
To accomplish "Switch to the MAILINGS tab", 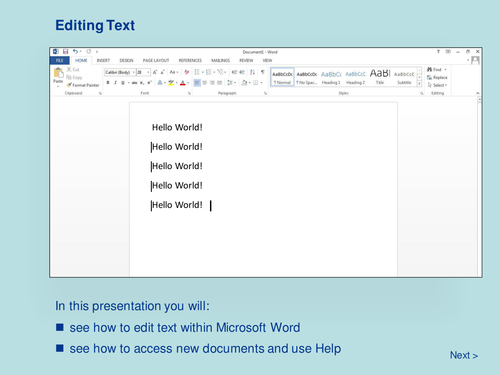I will (x=220, y=60).
